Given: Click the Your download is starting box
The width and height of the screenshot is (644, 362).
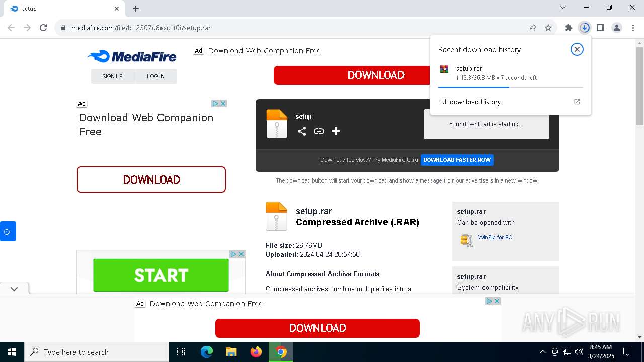Looking at the screenshot, I should [x=486, y=124].
